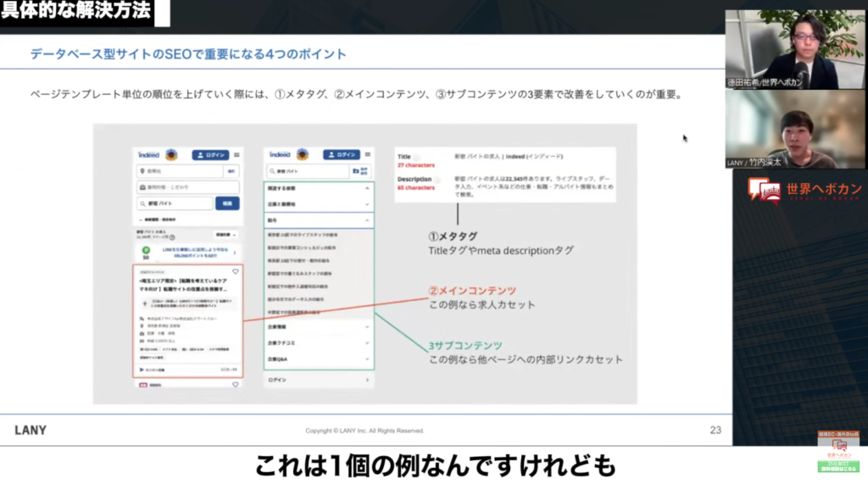Collapse the 関連する検索 accordion section

point(319,188)
